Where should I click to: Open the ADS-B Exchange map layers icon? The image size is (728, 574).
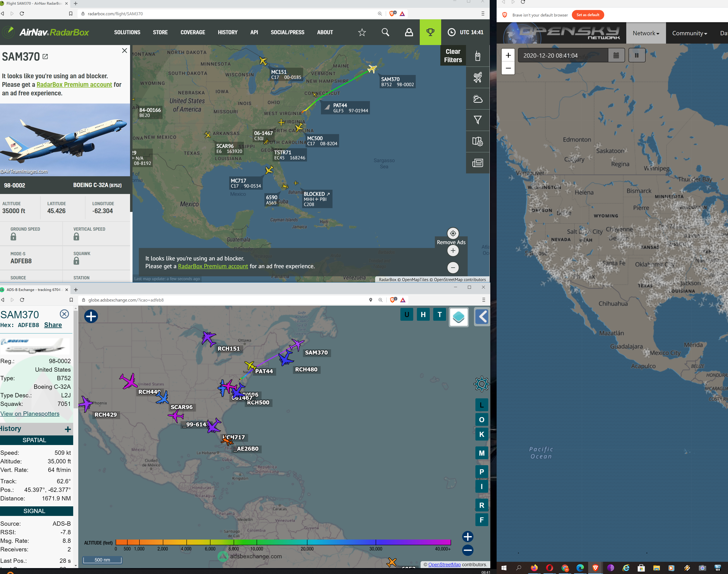click(x=459, y=317)
